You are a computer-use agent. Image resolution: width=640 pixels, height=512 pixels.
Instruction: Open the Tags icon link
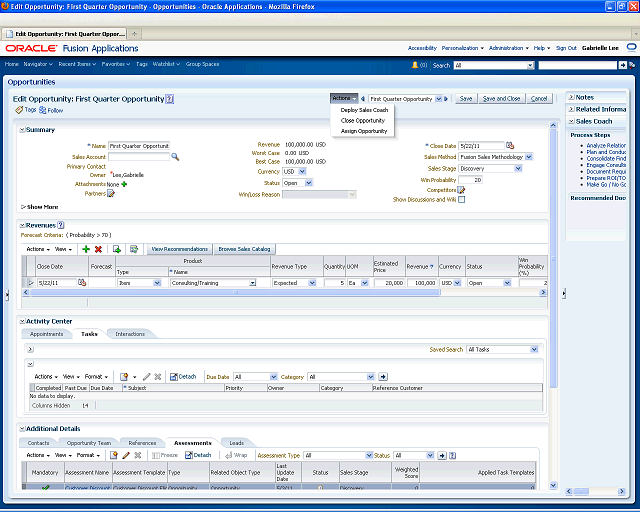tap(26, 110)
